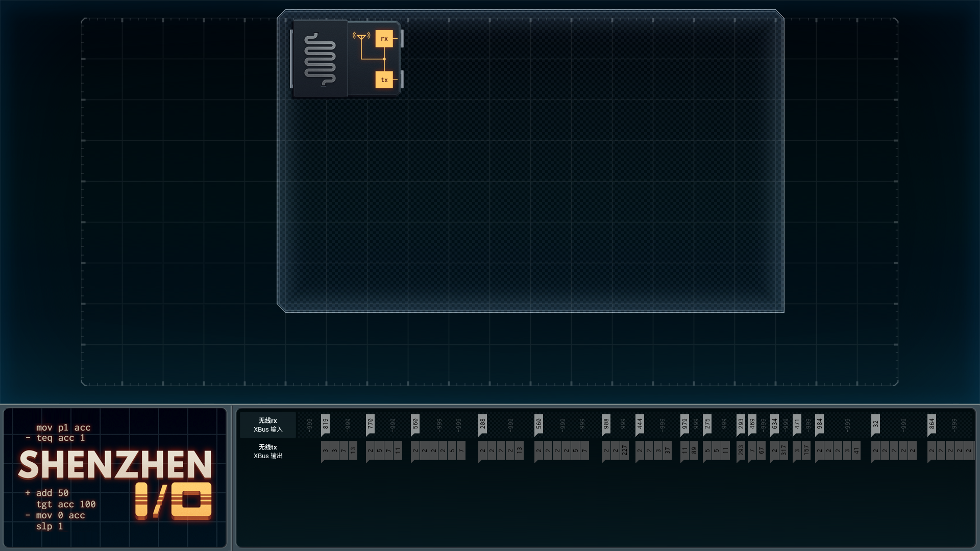The image size is (980, 551).
Task: Click the 32 input packet marker
Action: tap(875, 424)
